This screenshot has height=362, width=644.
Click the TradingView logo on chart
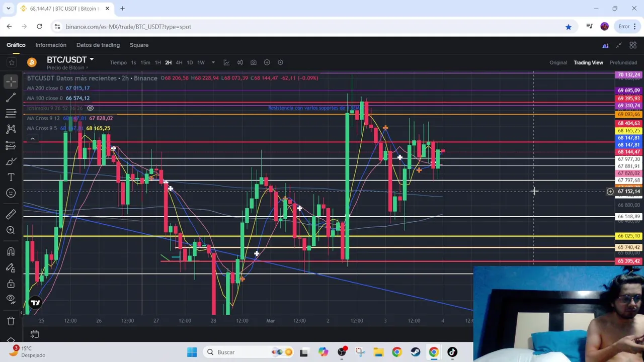click(x=35, y=303)
